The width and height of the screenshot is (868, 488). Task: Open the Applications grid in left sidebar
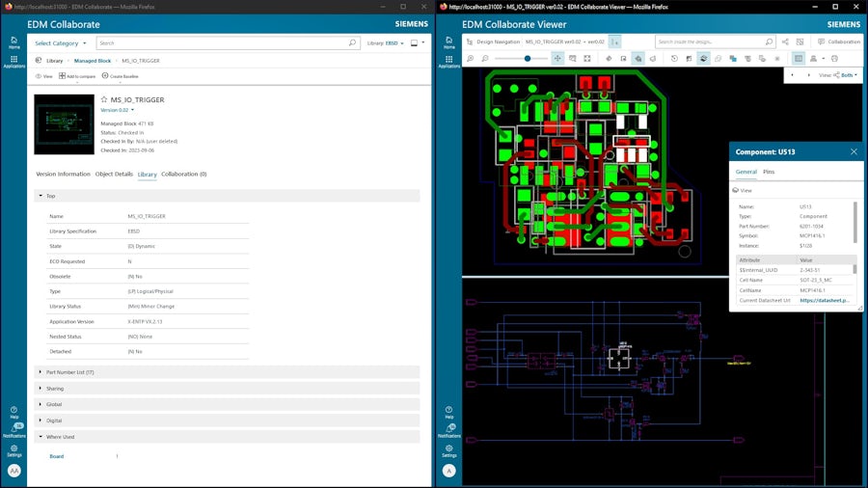coord(14,61)
